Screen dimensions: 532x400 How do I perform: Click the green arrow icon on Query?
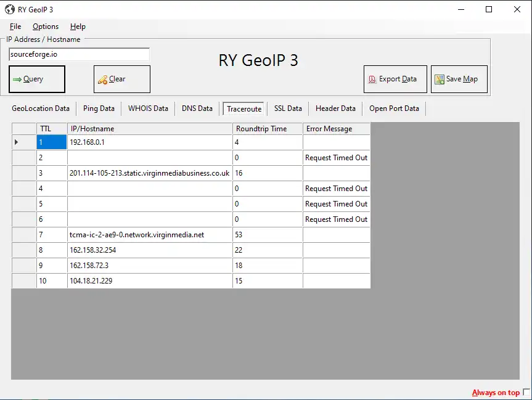coord(17,80)
